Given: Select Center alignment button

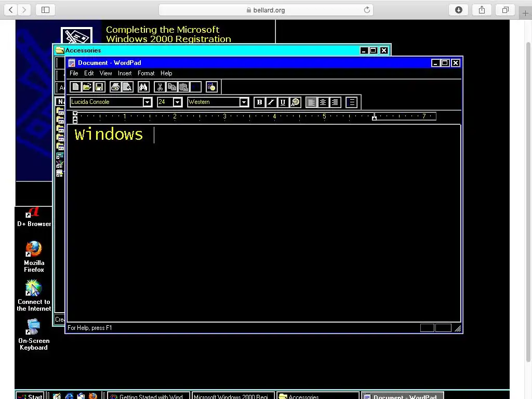Looking at the screenshot, I should click(x=323, y=102).
